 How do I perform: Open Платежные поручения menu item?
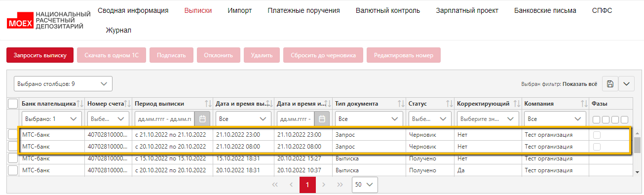click(x=303, y=10)
